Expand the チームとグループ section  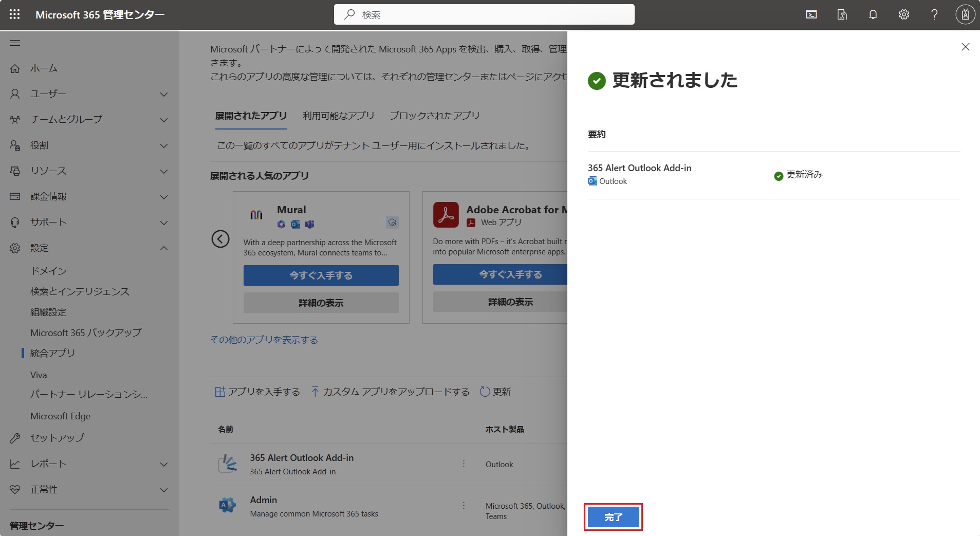pyautogui.click(x=163, y=120)
